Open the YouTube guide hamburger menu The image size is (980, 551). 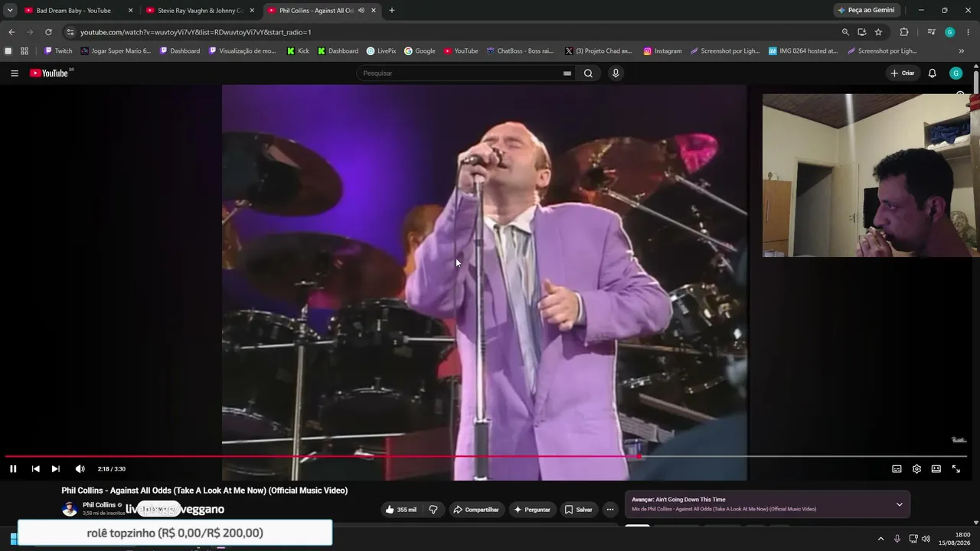pos(15,73)
